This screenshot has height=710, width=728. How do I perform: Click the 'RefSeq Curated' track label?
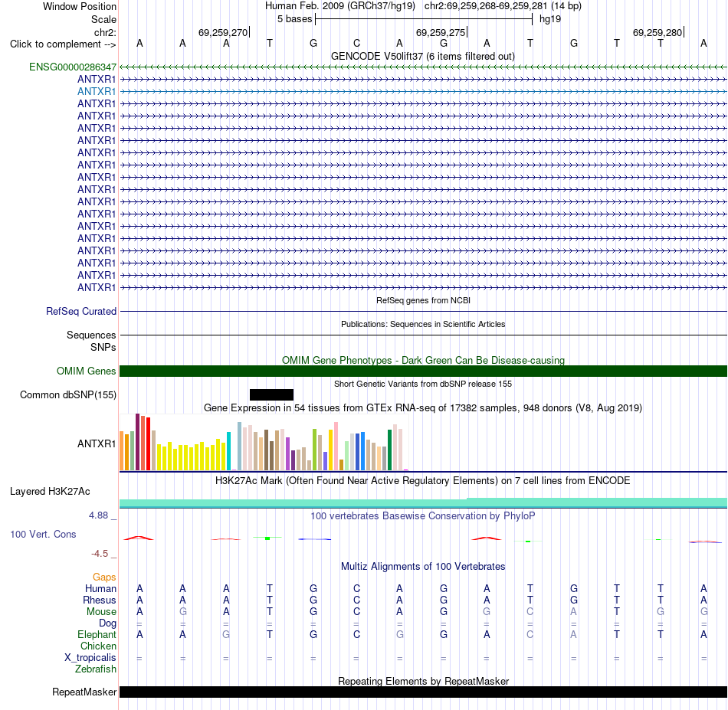tap(81, 312)
